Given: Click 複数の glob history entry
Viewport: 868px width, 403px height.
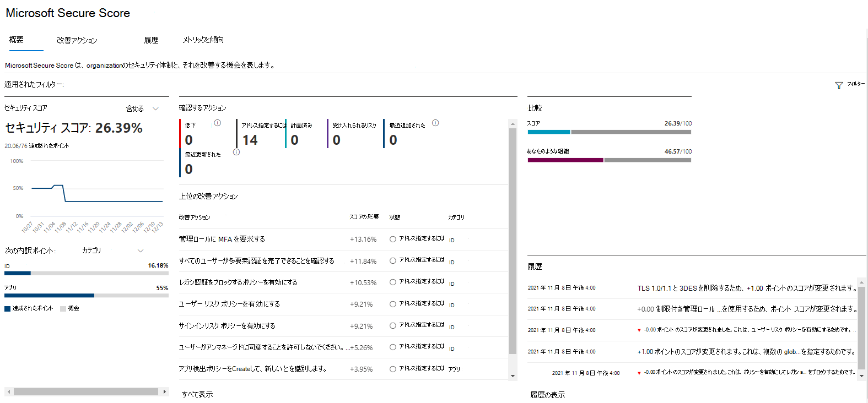Looking at the screenshot, I should pos(746,351).
